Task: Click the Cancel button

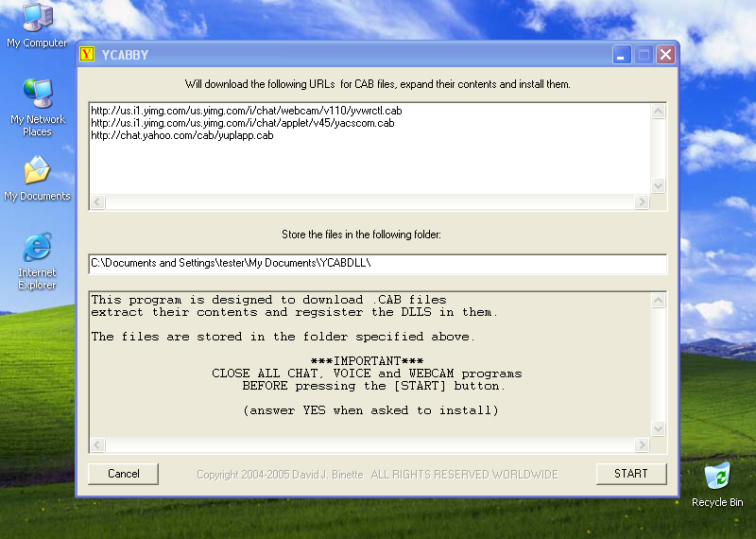Action: (124, 474)
